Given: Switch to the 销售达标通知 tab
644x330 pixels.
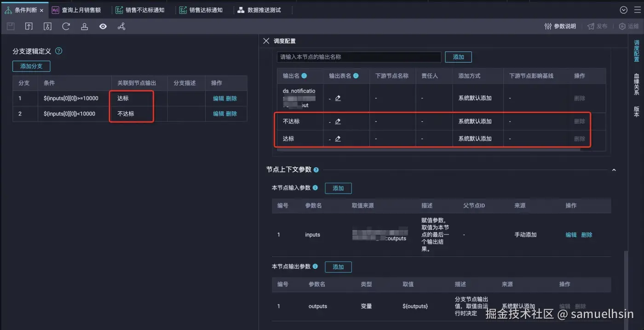Looking at the screenshot, I should click(201, 10).
